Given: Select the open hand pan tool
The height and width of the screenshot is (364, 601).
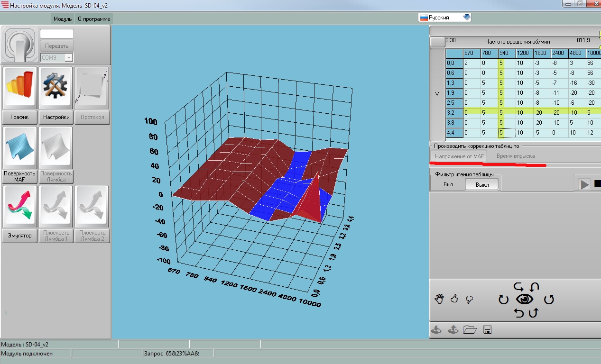Looking at the screenshot, I should point(439,299).
